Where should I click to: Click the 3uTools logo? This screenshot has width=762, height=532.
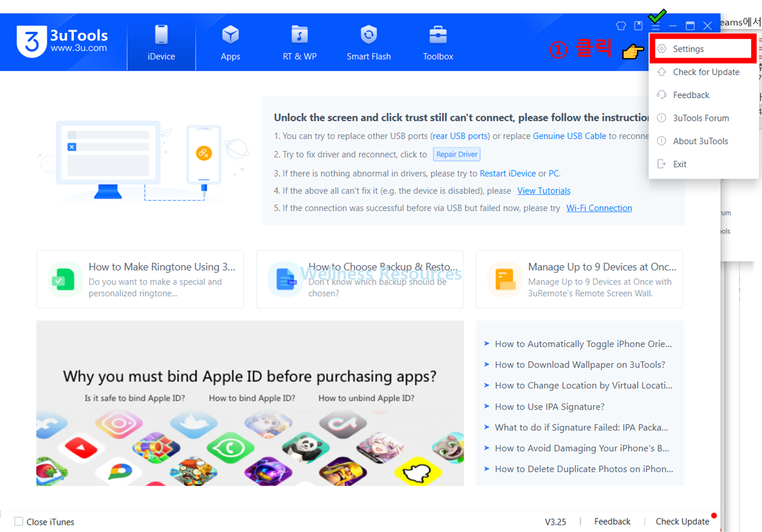[62, 41]
